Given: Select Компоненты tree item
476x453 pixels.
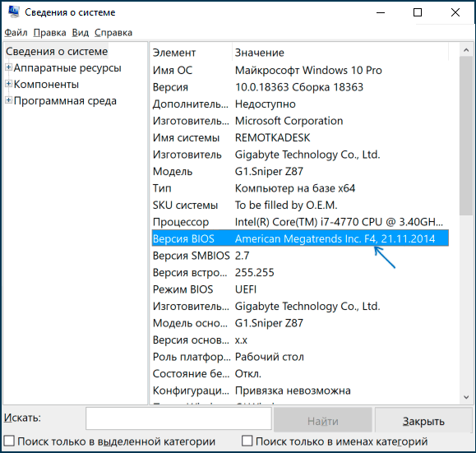Looking at the screenshot, I should click(46, 85).
